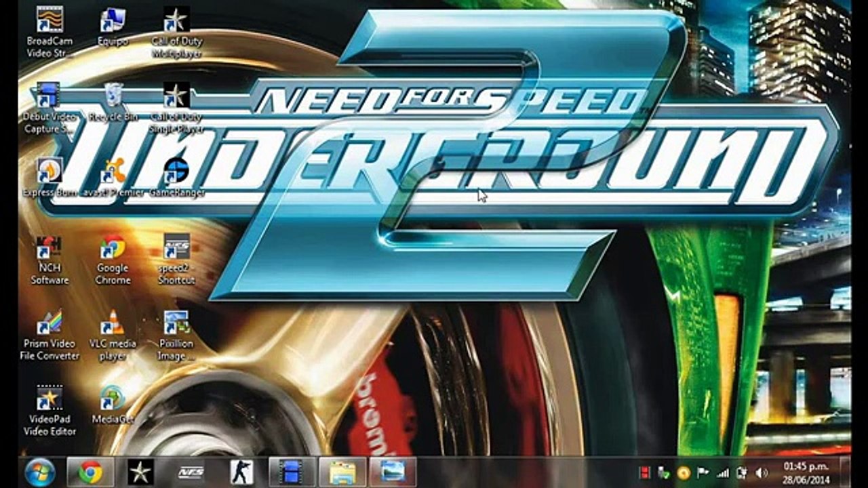Image resolution: width=868 pixels, height=488 pixels.
Task: Click the Call of Duty star taskbar icon
Action: pos(140,472)
